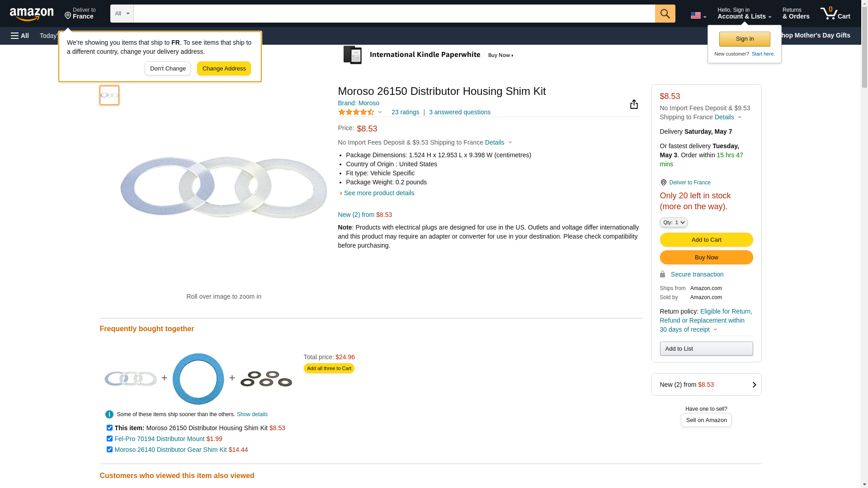Select the product image thumbnail
This screenshot has width=868, height=488.
[x=109, y=95]
